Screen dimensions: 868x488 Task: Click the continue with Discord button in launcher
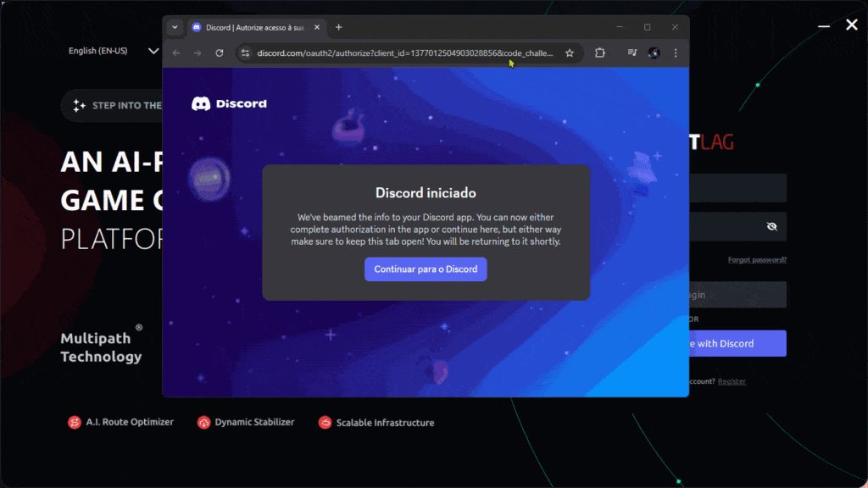point(737,344)
